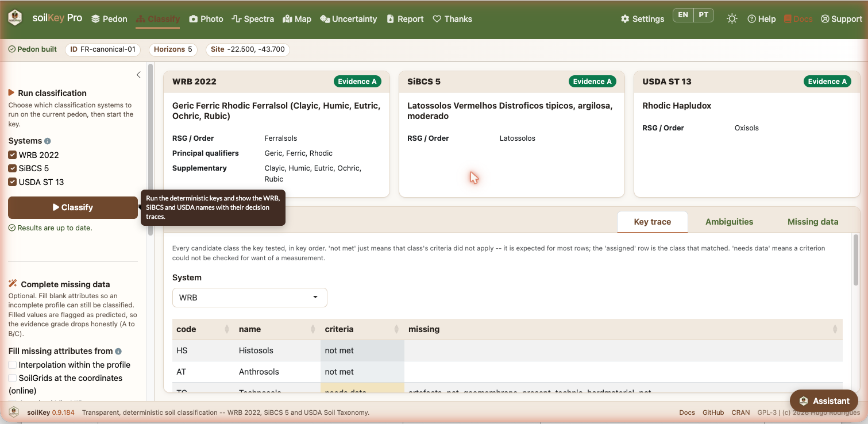Click the report document icon
The width and height of the screenshot is (868, 424).
point(391,19)
